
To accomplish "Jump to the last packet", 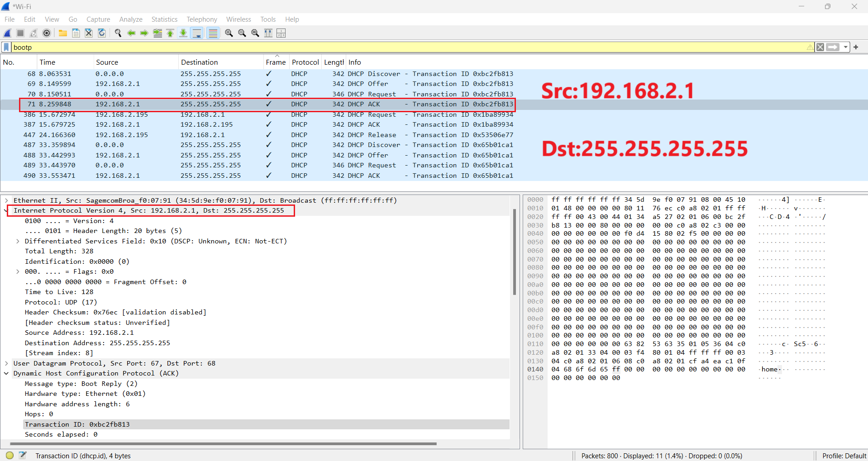I will [x=183, y=33].
